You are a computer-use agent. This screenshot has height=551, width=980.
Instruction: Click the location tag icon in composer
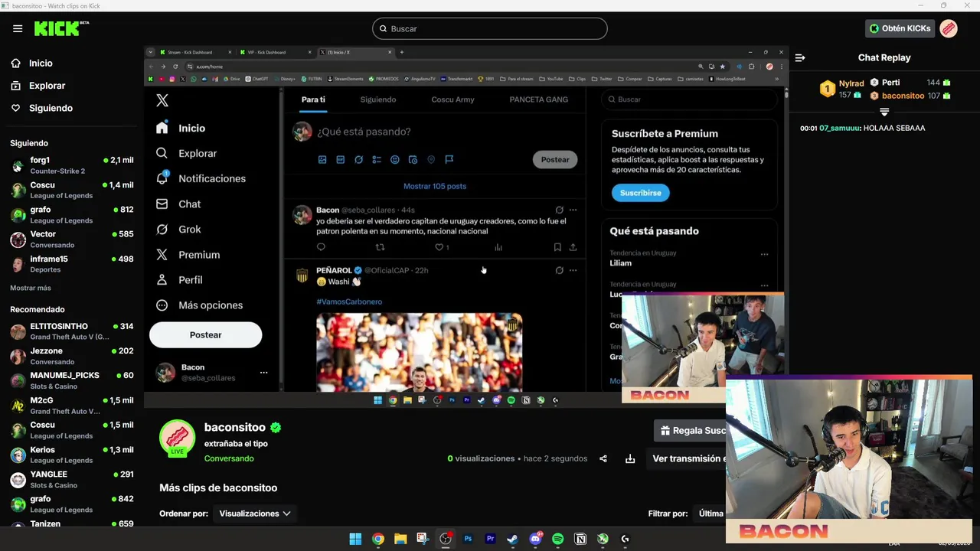click(x=431, y=160)
